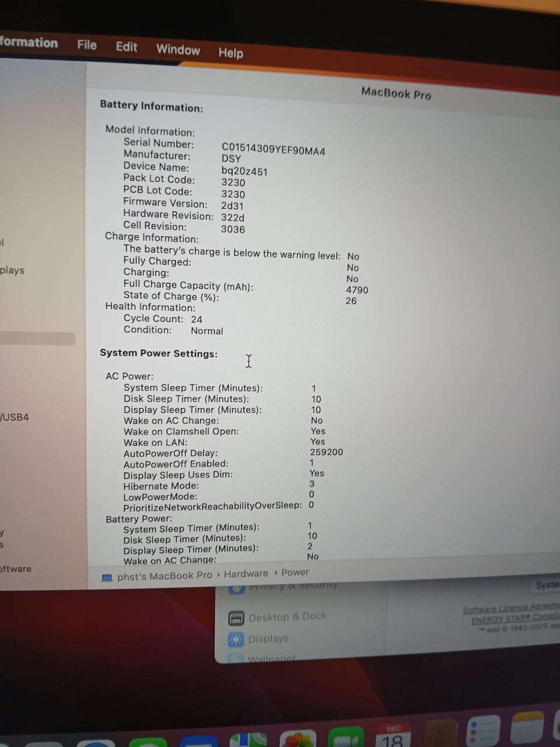Open Desktop & Dock in System Settings
The width and height of the screenshot is (560, 747).
288,616
